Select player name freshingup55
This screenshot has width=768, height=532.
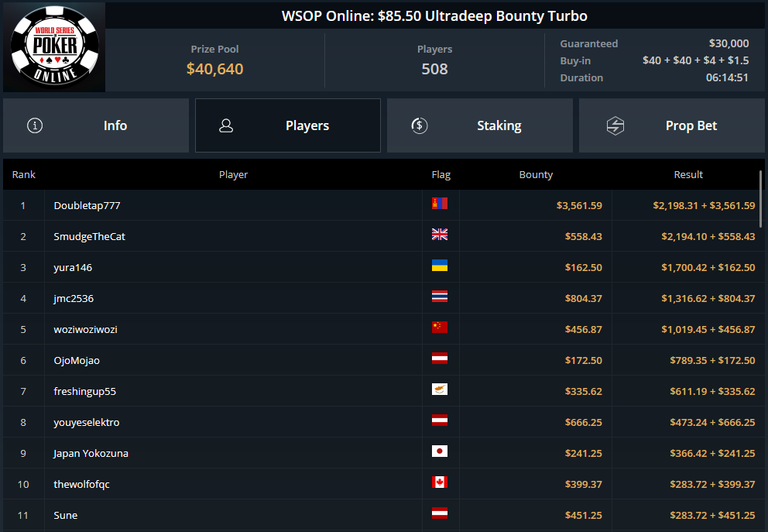tap(84, 391)
